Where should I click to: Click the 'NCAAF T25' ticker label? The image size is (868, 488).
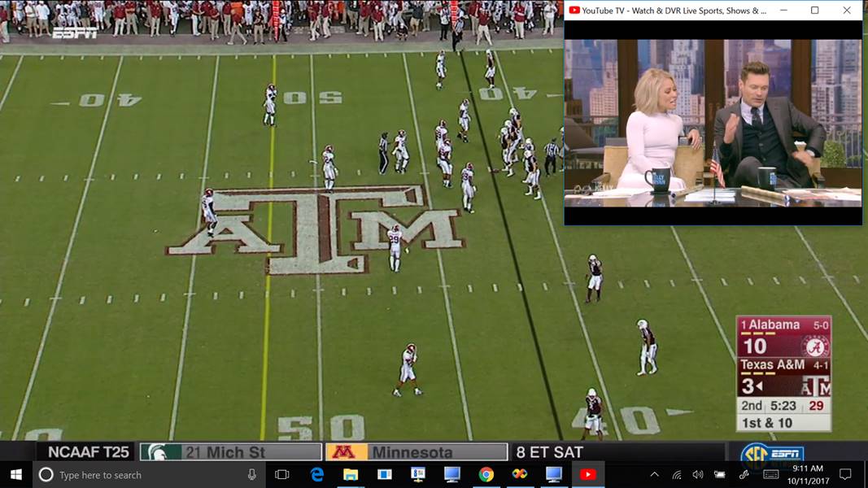coord(88,452)
